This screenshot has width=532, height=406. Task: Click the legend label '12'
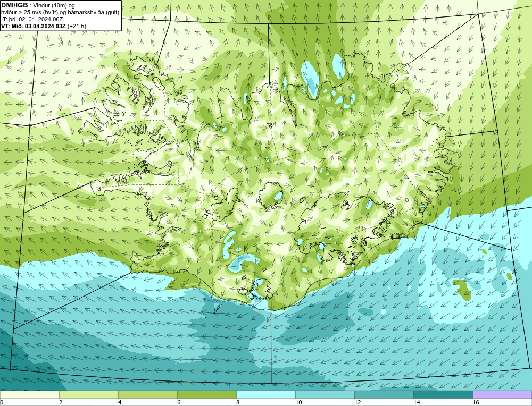pos(358,402)
